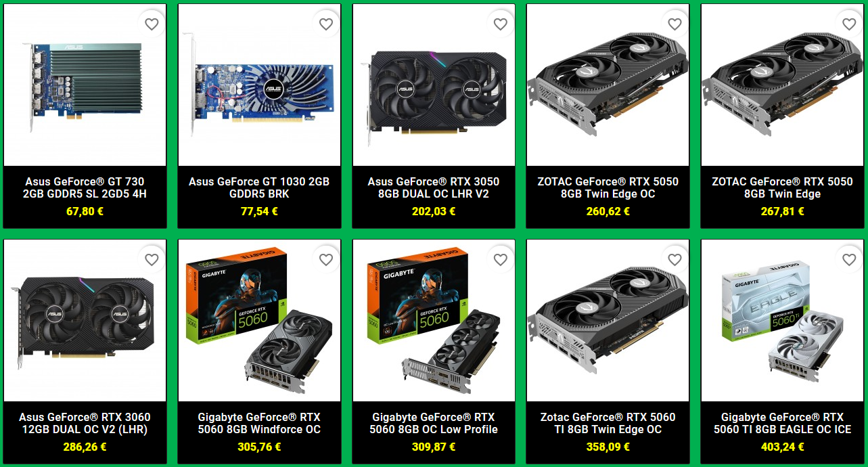Add Asus GT 1030 2GB to wishlist
The height and width of the screenshot is (467, 868).
click(326, 24)
